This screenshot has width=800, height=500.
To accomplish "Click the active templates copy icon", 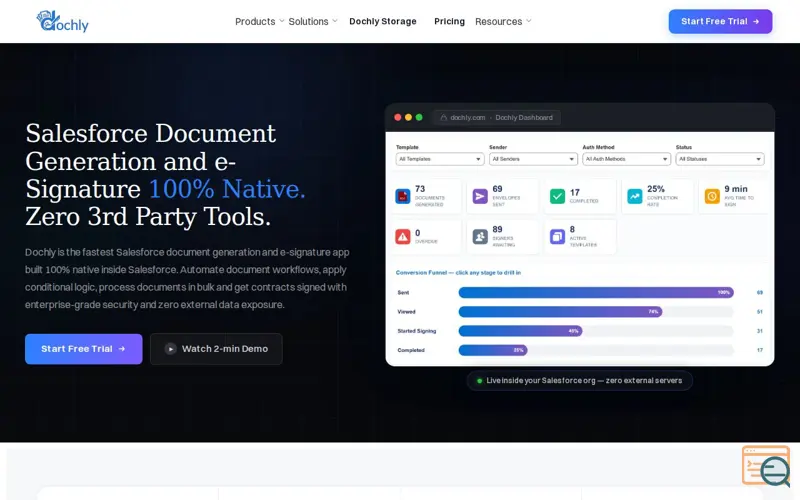I will [x=557, y=237].
